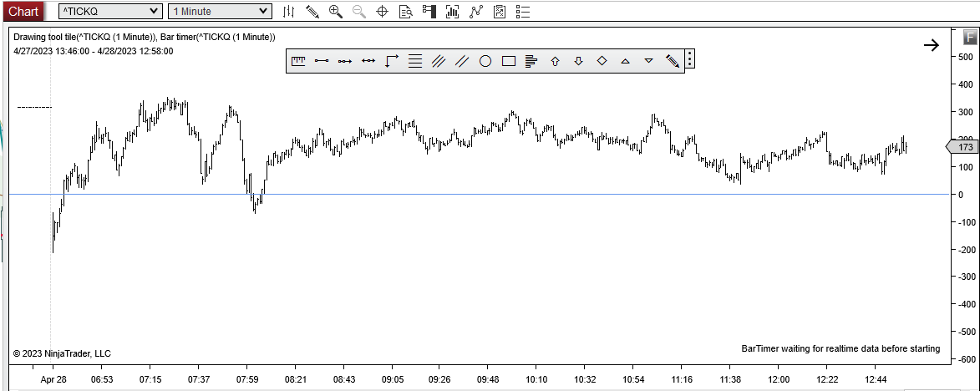Select the Ray drawing tool
The height and width of the screenshot is (391, 980).
345,61
